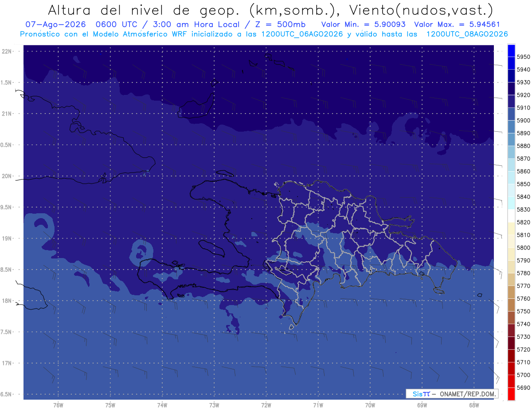This screenshot has height=411, width=532.
Task: Click the 'Valor Min. = 5.90093' text
Action: (x=363, y=24)
